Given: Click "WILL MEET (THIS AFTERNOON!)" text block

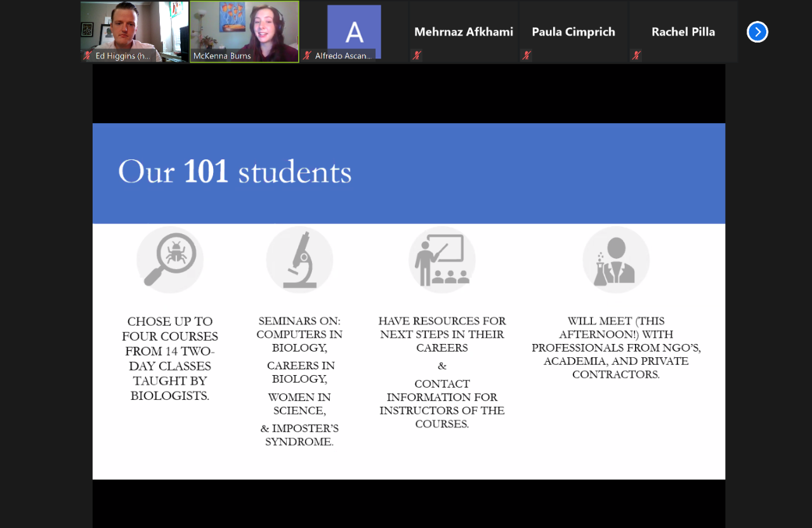Looking at the screenshot, I should [x=616, y=348].
